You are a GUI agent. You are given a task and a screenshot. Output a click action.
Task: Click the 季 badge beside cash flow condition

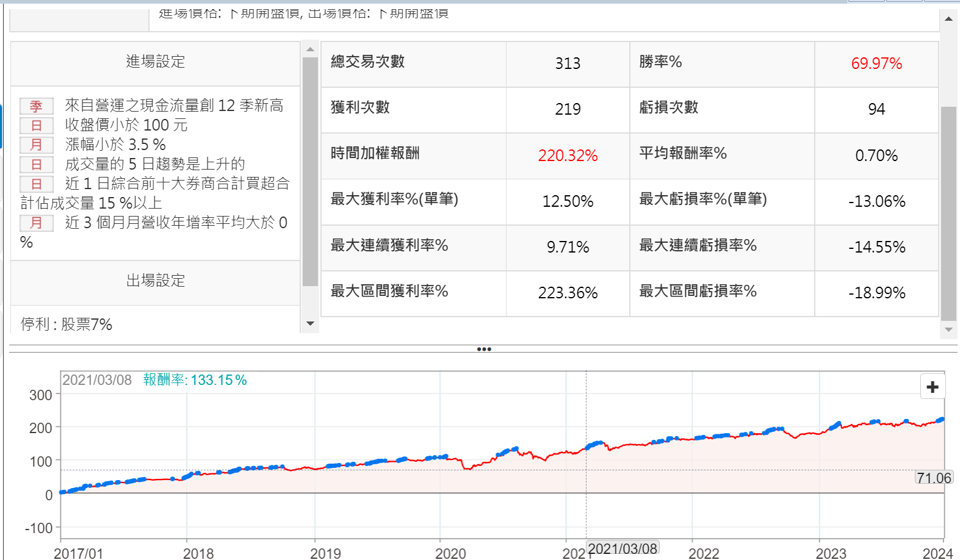click(36, 106)
